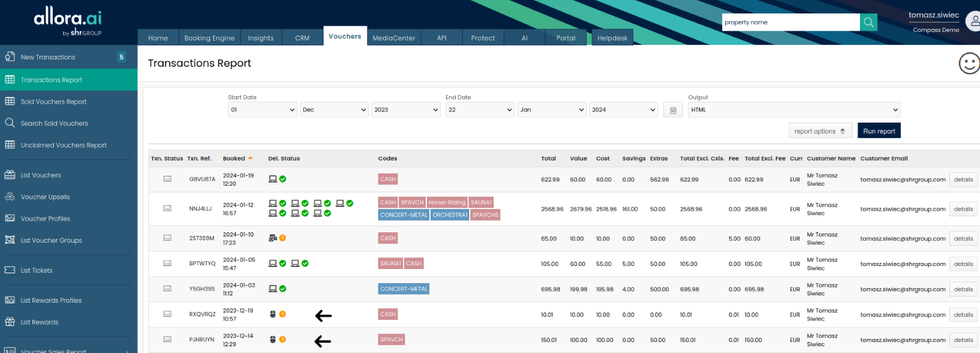The height and width of the screenshot is (353, 980).
Task: Click pending clock icon for RXQVRQZ
Action: (282, 314)
